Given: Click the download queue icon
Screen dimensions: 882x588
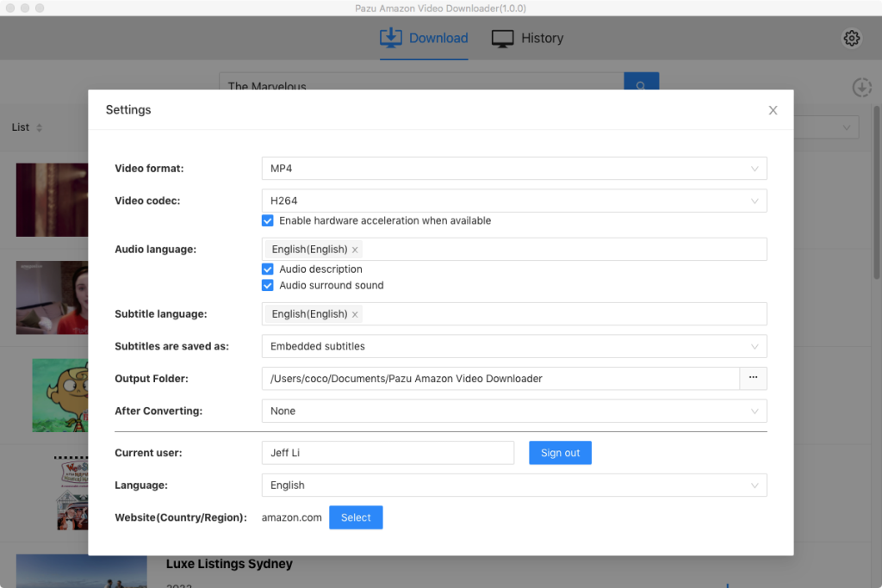Looking at the screenshot, I should coord(861,87).
